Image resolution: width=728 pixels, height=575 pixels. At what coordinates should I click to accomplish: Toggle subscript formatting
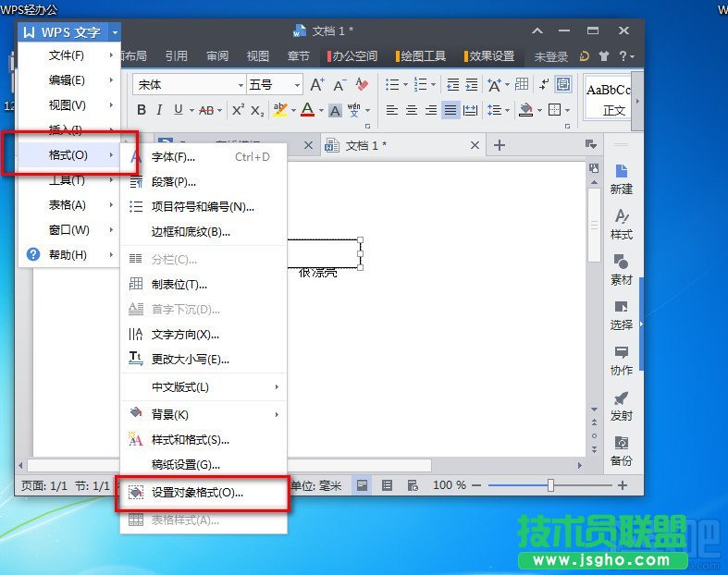click(257, 110)
